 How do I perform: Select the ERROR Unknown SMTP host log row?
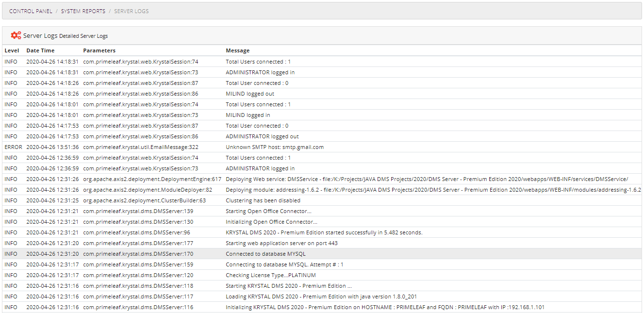pyautogui.click(x=273, y=147)
